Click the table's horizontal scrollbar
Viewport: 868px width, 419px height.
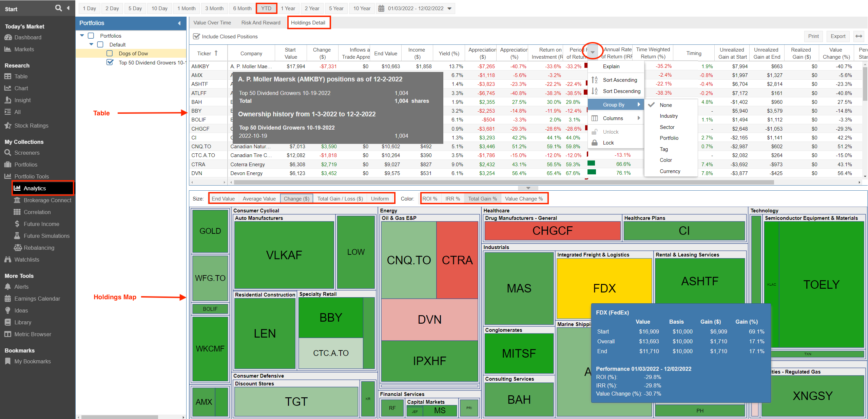click(x=504, y=183)
